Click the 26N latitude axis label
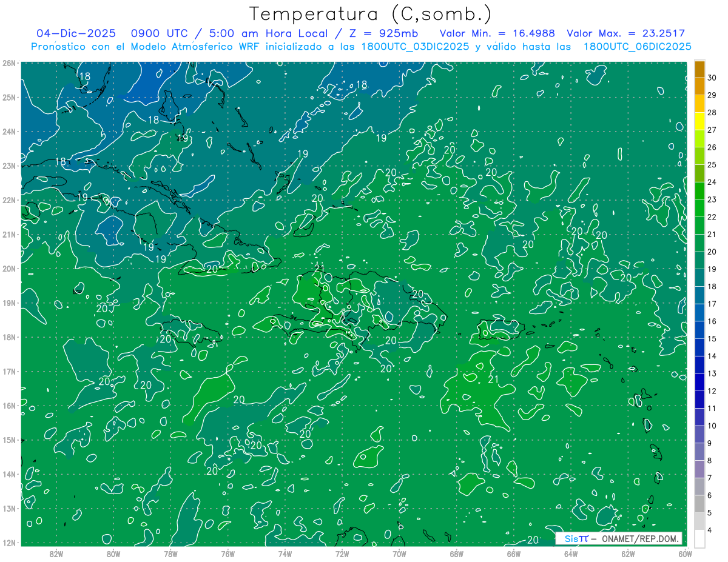The image size is (728, 562). point(8,63)
